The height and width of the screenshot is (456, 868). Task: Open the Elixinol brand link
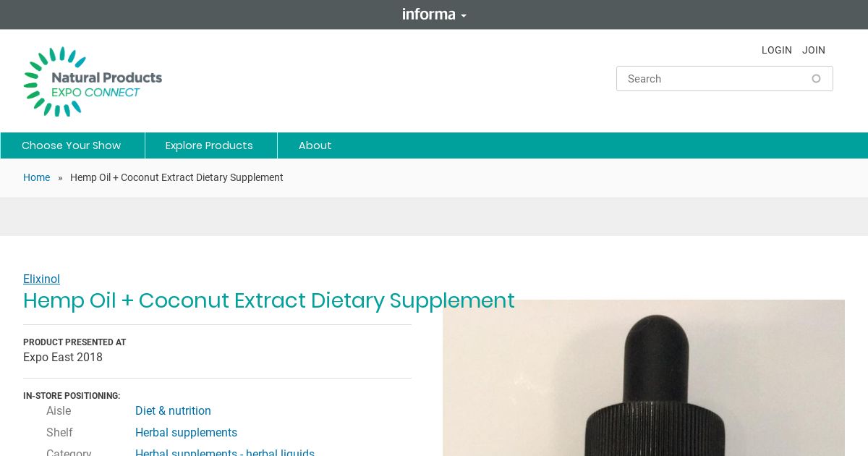pyautogui.click(x=41, y=279)
